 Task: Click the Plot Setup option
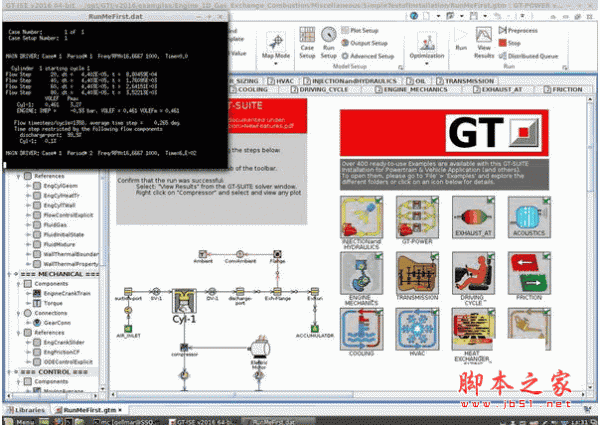click(360, 30)
